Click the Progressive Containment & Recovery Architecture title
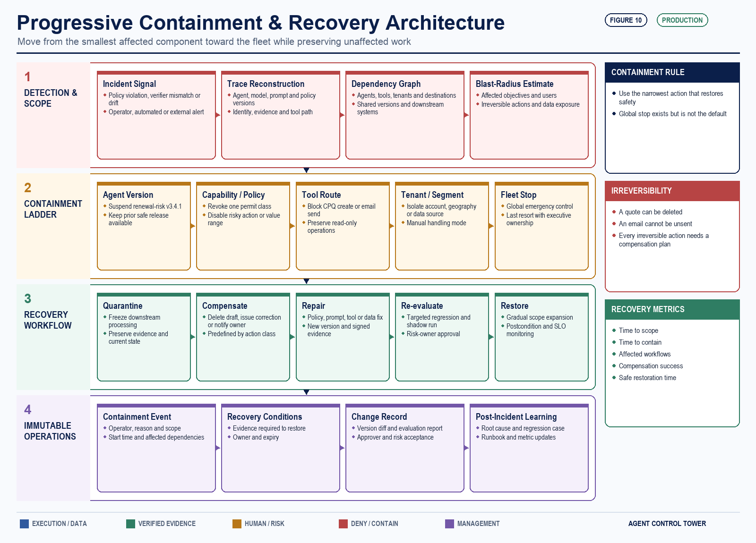756x543 pixels. coord(261,23)
